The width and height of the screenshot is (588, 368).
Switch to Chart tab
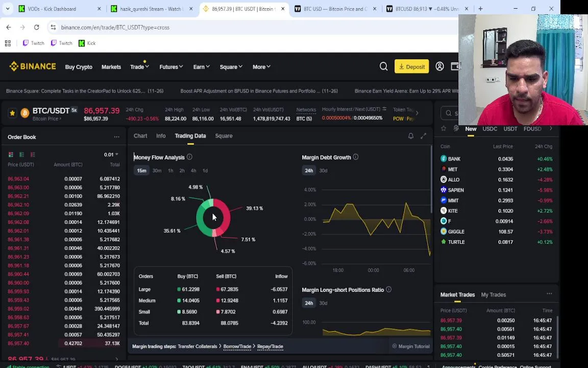[140, 136]
